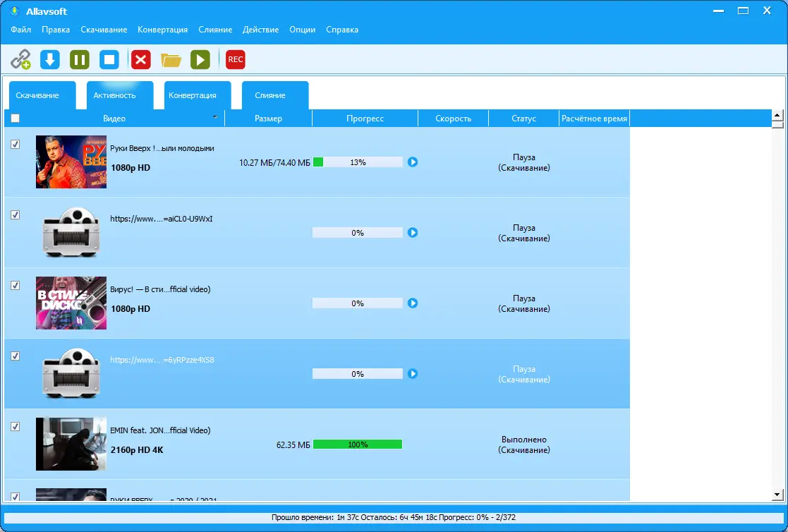Click the blue stop toolbar button
Viewport: 788px width, 532px height.
coord(109,59)
